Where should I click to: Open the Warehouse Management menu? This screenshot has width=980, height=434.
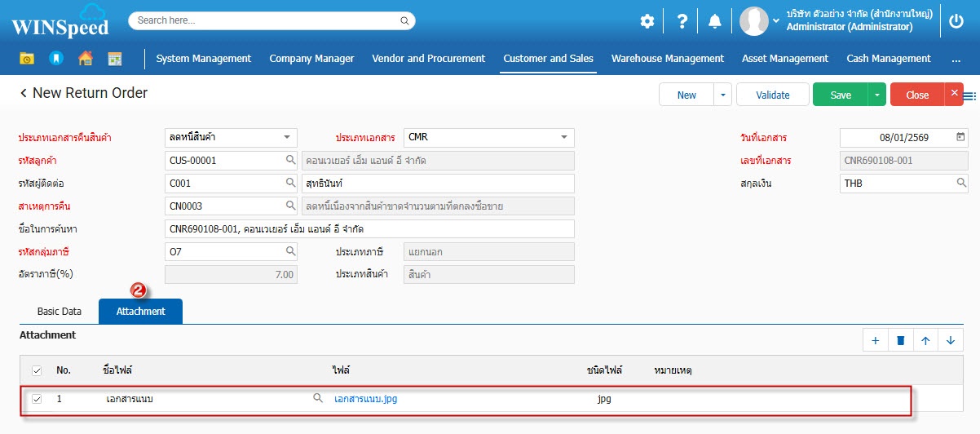[x=667, y=59]
